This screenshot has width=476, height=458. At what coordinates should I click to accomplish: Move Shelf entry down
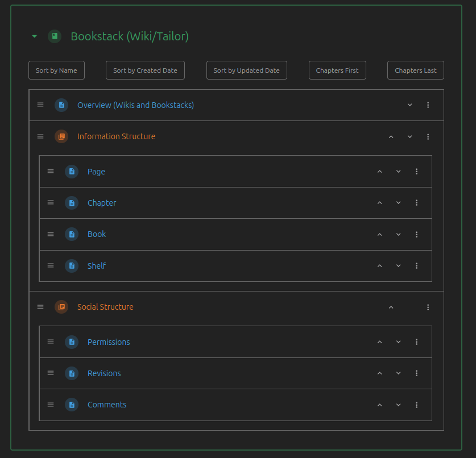coord(398,266)
